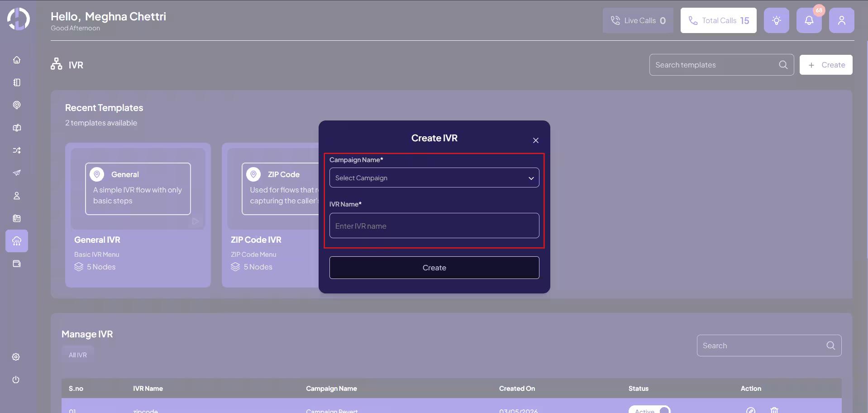Click the Total Calls button

point(718,21)
